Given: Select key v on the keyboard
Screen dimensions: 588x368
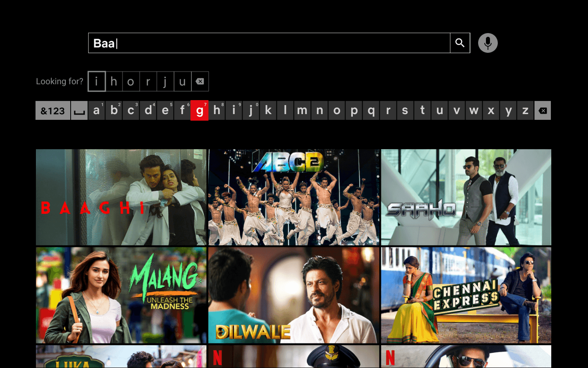Looking at the screenshot, I should (457, 110).
